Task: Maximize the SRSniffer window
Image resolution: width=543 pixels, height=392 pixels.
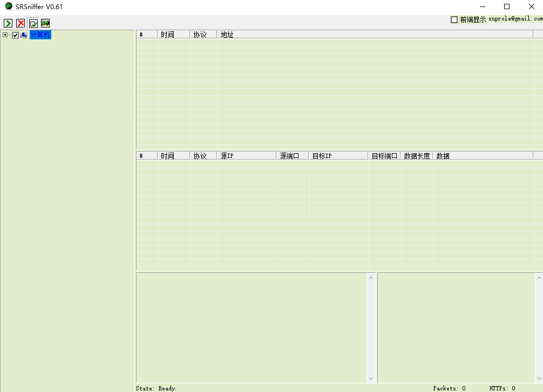Action: (x=507, y=6)
